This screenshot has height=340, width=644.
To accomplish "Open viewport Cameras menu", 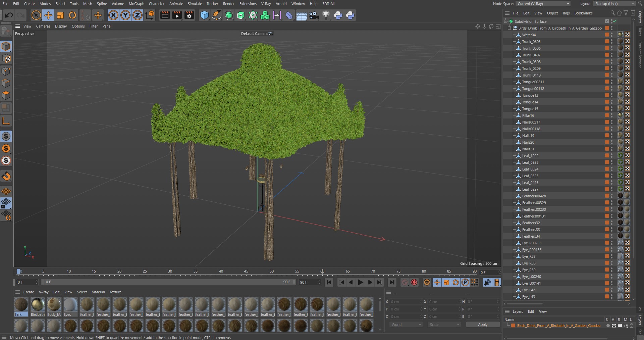I will click(x=43, y=26).
